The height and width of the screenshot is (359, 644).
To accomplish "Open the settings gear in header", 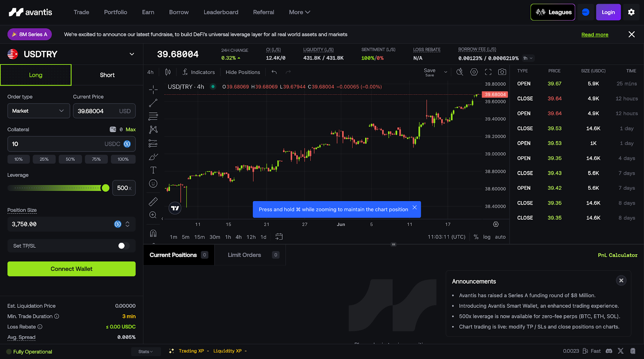I will tap(631, 12).
